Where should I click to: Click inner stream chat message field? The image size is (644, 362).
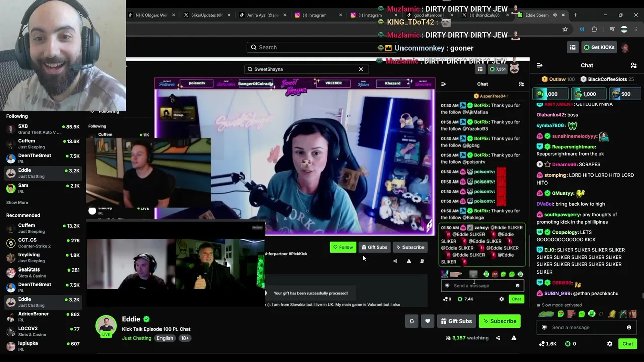coord(482,286)
